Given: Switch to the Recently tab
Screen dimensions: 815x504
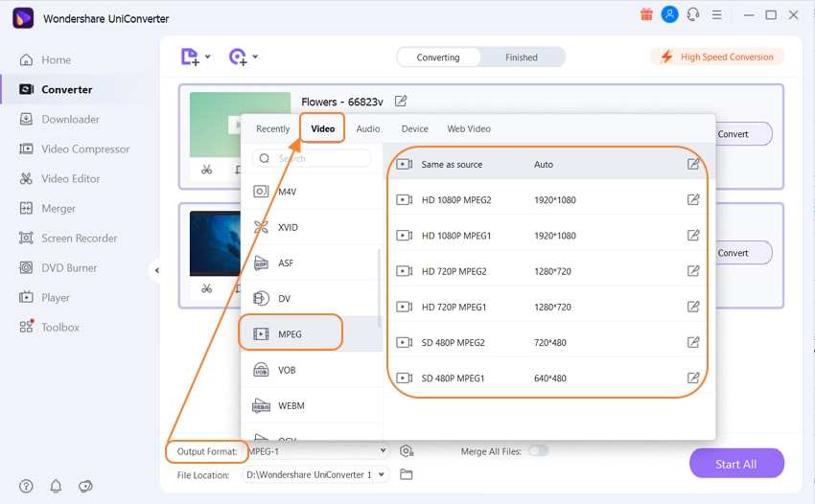Looking at the screenshot, I should 273,128.
